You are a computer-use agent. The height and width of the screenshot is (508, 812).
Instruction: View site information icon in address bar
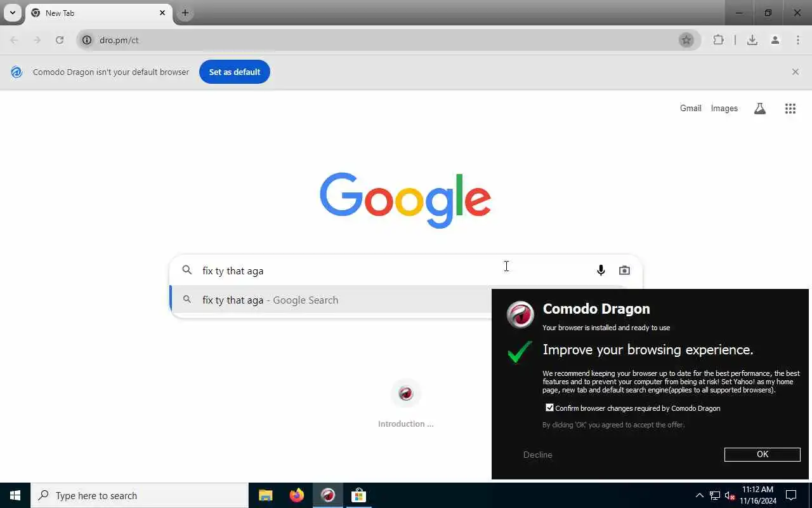[x=88, y=40]
